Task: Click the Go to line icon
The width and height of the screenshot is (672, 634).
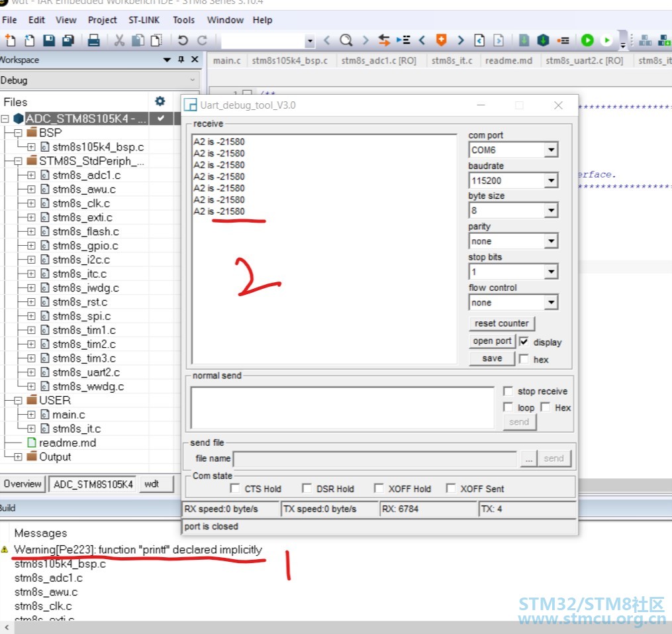Action: click(x=403, y=40)
